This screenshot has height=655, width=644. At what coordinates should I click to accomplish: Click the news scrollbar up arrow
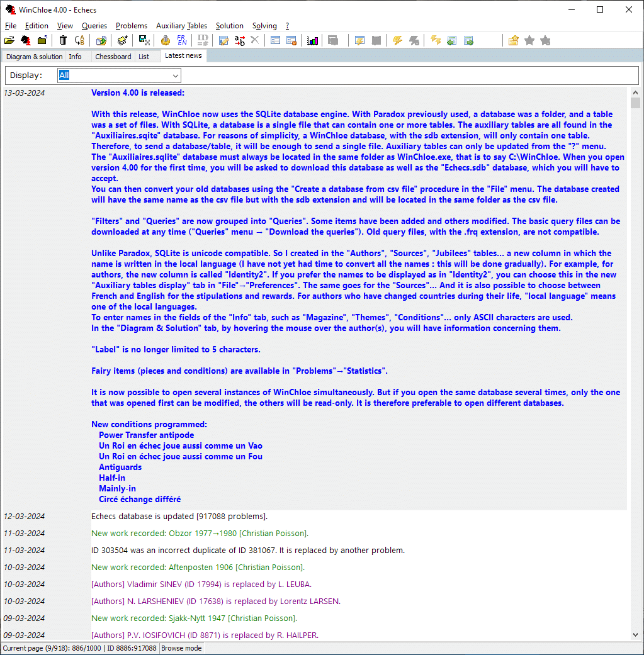(x=635, y=92)
